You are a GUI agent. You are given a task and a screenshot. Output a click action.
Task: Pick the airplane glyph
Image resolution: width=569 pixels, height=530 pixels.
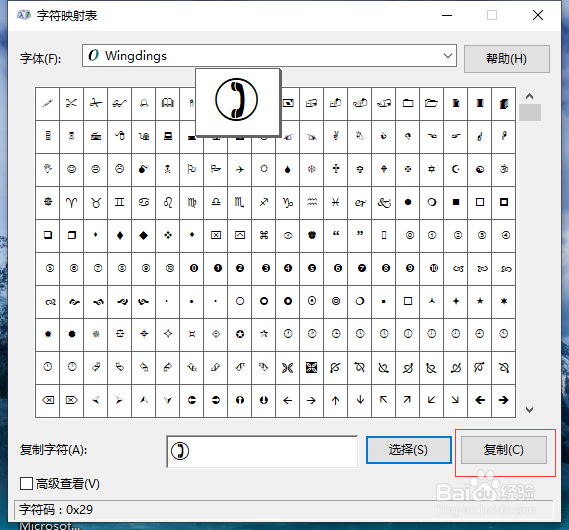point(240,170)
